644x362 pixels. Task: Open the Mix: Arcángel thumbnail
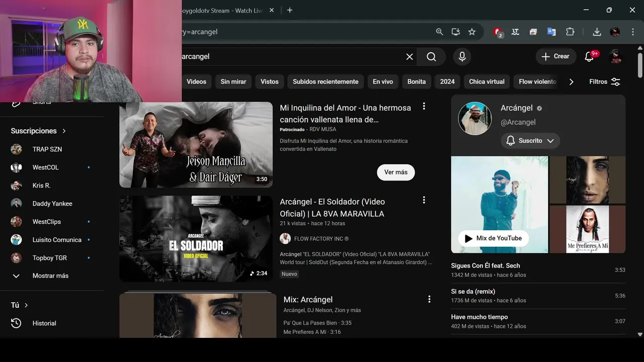(x=198, y=315)
